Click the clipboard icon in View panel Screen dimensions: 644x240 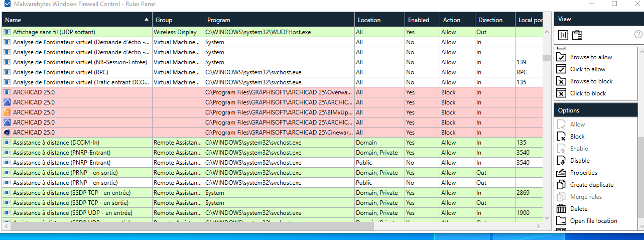(x=577, y=35)
